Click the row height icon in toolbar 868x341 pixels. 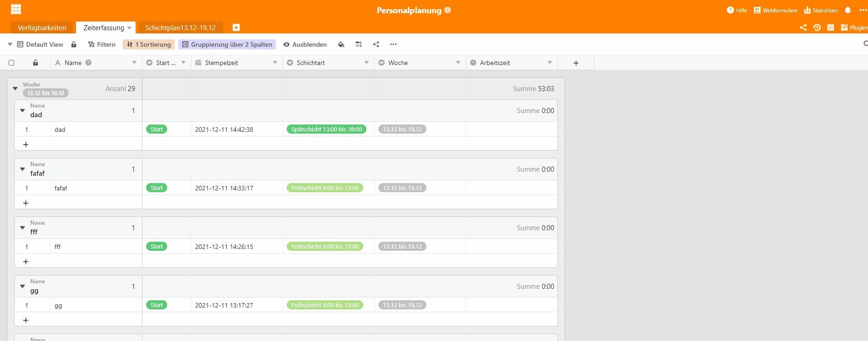358,44
